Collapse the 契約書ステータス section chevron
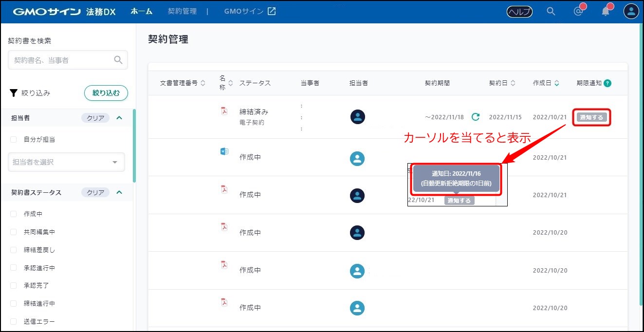 pos(119,192)
